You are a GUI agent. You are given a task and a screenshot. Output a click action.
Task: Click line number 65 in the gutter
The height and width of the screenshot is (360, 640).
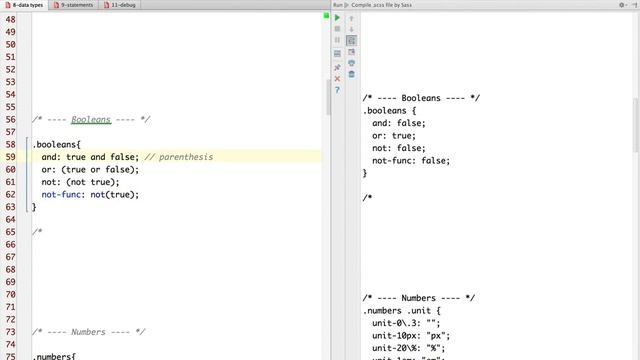[x=11, y=232]
